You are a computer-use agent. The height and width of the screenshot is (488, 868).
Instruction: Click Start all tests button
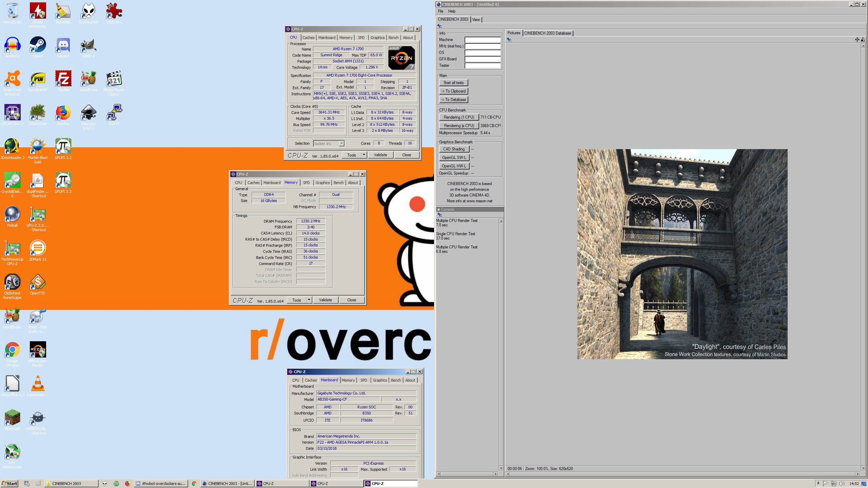pyautogui.click(x=453, y=83)
